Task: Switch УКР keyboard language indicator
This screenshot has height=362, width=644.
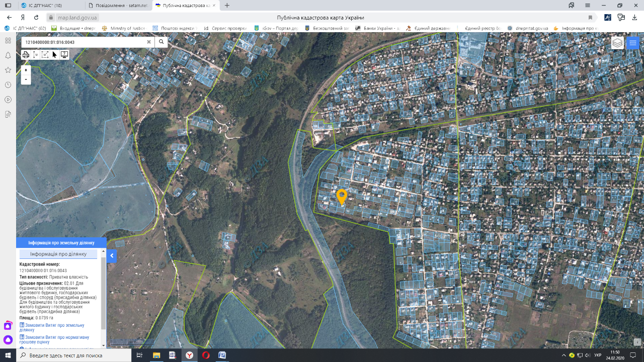Action: click(598, 355)
